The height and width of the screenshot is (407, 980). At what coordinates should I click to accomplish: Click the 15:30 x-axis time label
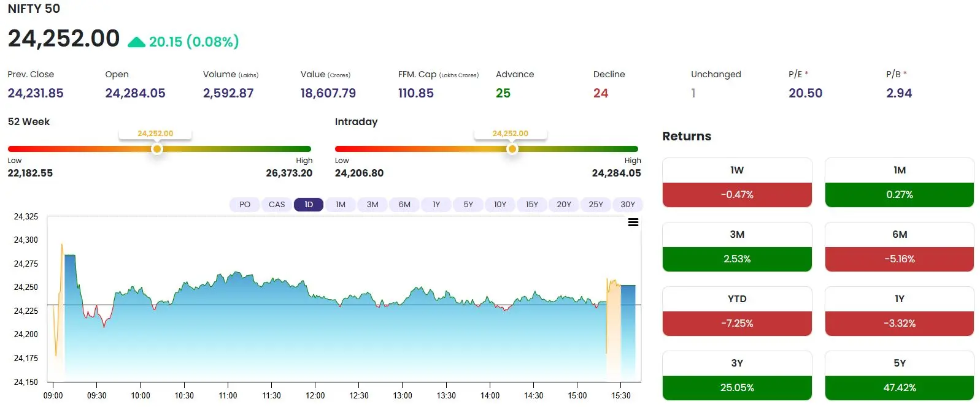621,396
